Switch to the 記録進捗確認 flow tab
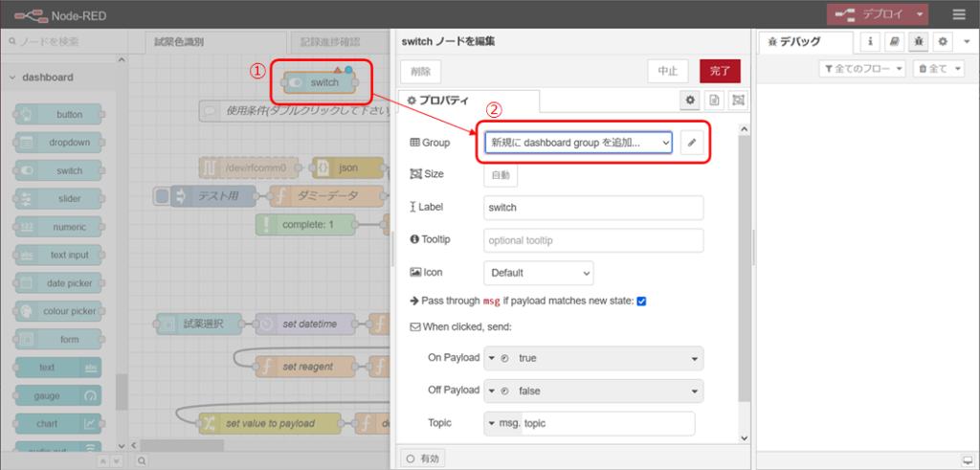 tap(329, 42)
